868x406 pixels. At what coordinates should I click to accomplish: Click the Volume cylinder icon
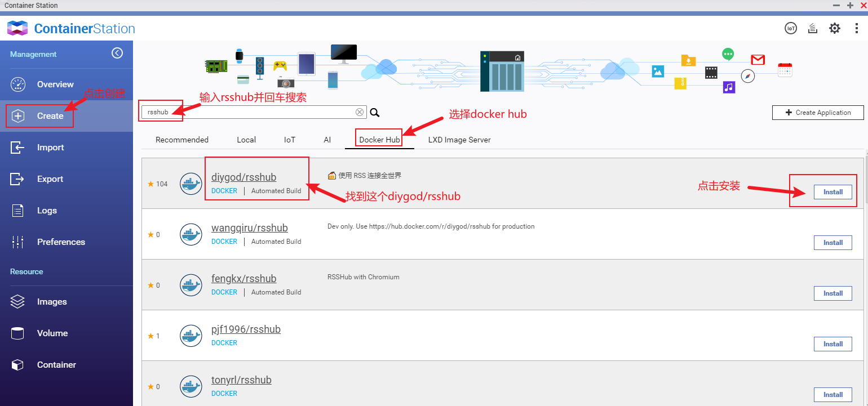coord(18,333)
